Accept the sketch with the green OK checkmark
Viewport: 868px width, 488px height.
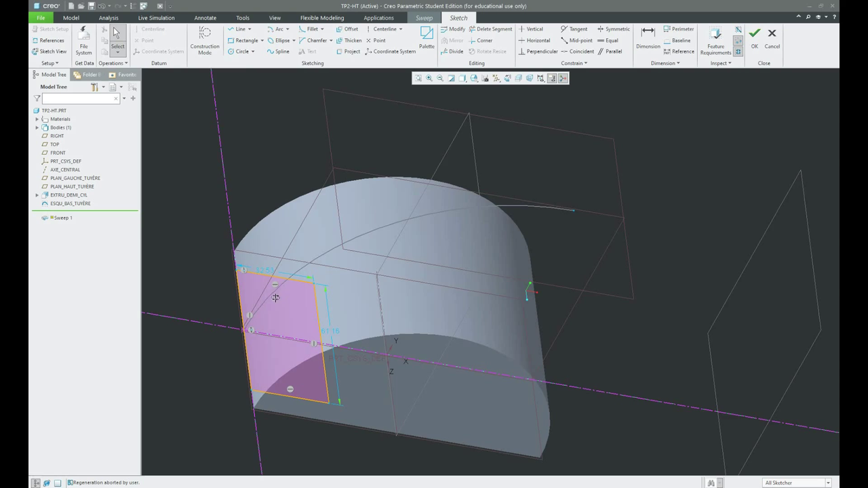click(755, 34)
